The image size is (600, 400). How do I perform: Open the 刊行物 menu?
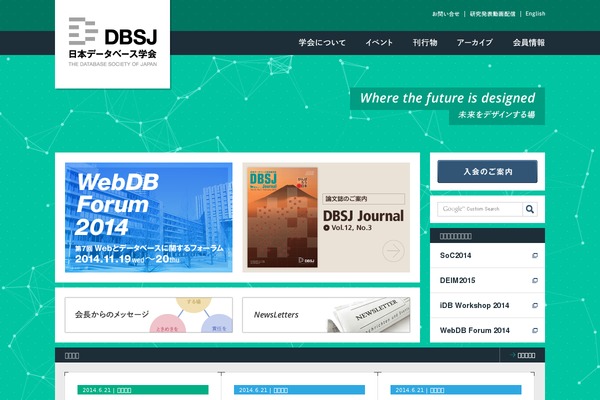[425, 42]
